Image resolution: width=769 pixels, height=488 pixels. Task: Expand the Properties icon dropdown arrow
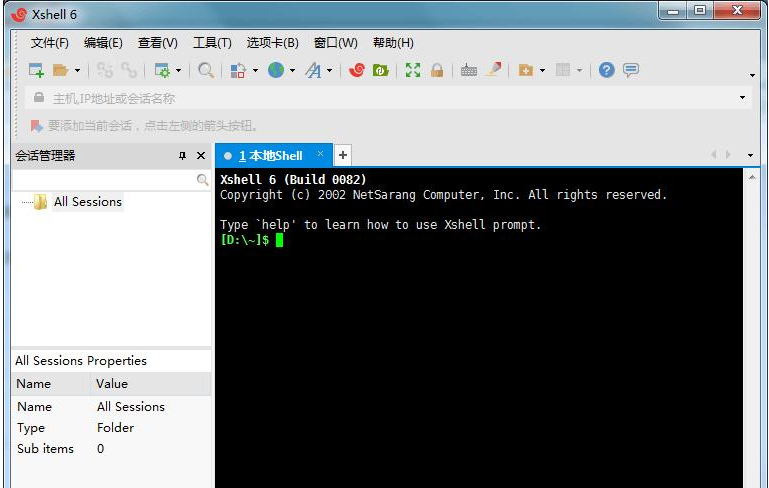[x=179, y=71]
